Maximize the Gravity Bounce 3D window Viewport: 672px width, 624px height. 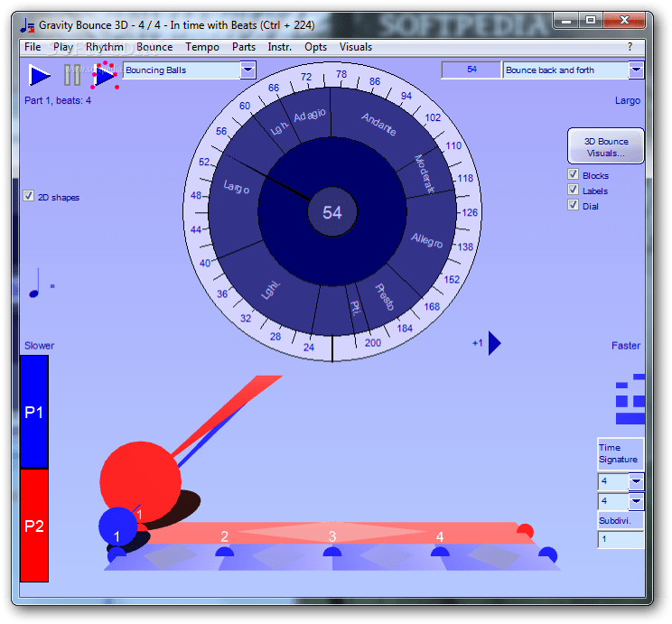tap(591, 20)
